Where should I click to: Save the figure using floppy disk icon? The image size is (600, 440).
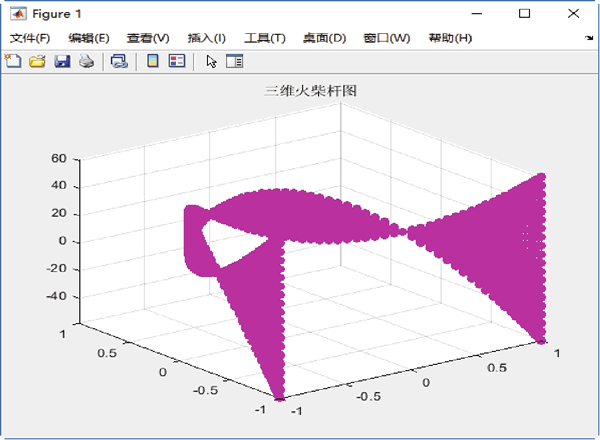click(x=62, y=61)
